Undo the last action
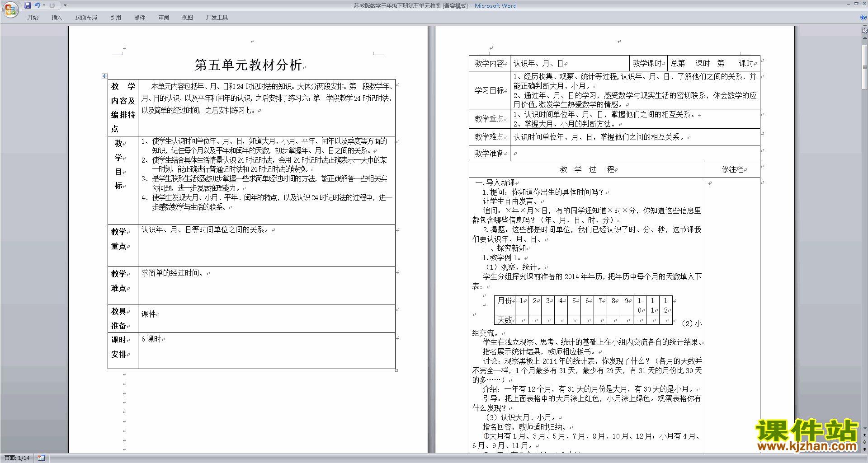 coord(37,5)
